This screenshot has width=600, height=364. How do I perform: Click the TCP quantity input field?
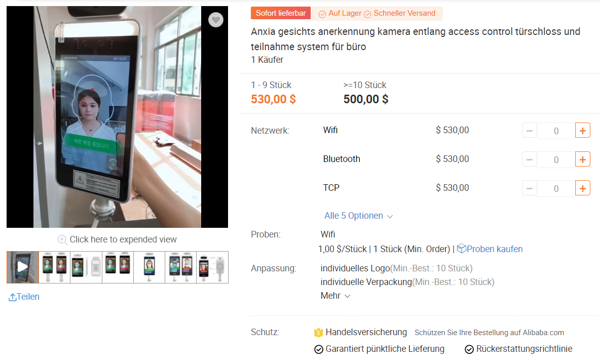point(556,188)
